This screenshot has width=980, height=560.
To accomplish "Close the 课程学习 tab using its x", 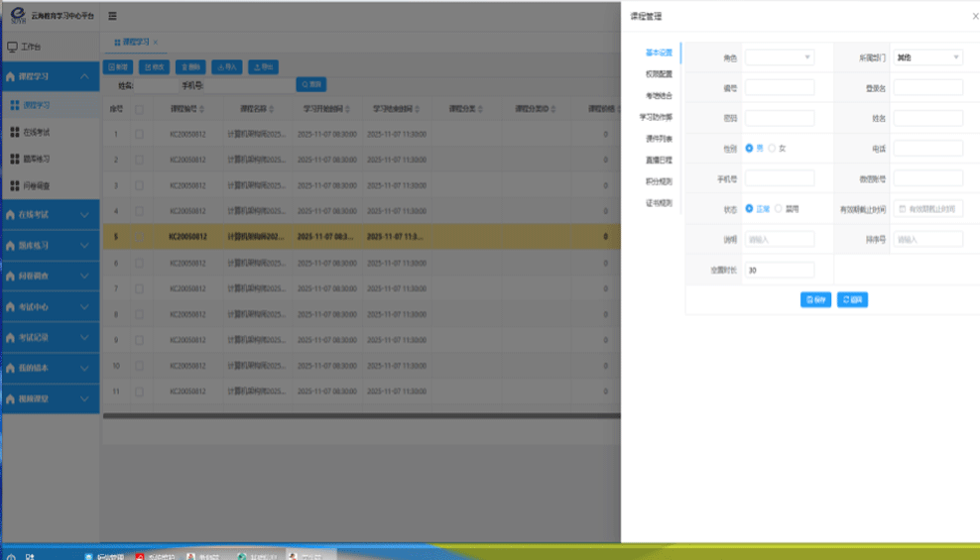I will coord(156,43).
